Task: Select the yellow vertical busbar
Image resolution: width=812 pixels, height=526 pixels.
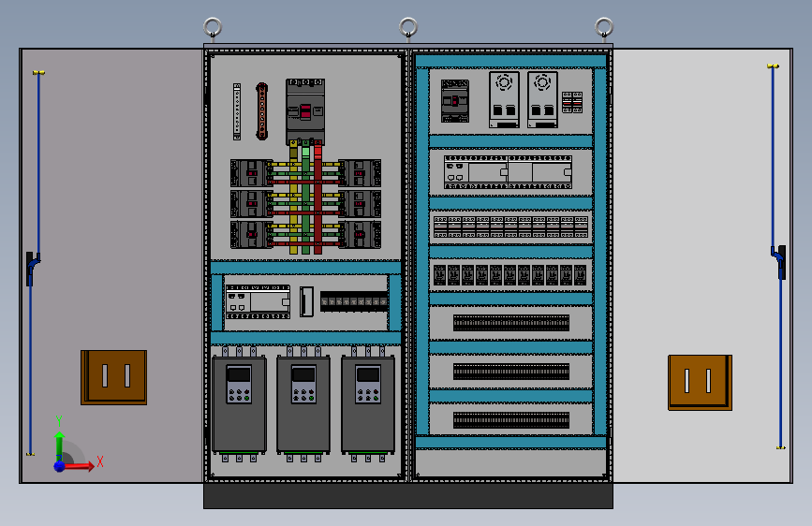Action: click(x=294, y=197)
